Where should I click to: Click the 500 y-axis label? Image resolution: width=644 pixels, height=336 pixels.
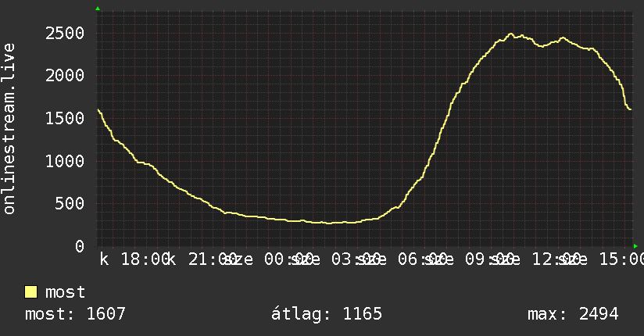(x=70, y=204)
